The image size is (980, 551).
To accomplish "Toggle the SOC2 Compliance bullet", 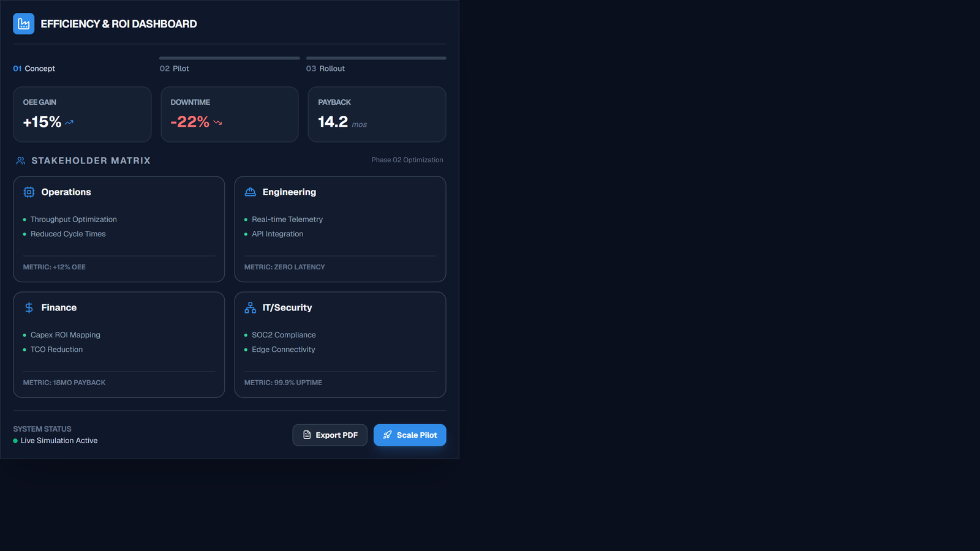I will [x=245, y=335].
